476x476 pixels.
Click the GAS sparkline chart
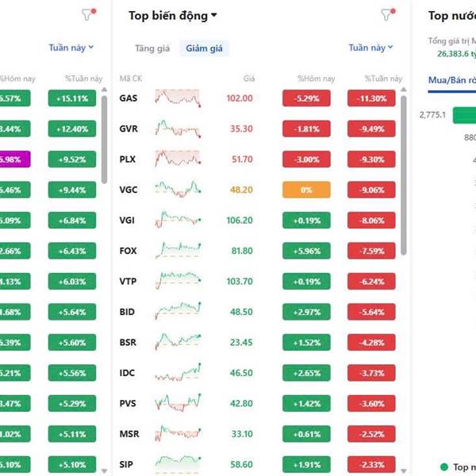(178, 98)
